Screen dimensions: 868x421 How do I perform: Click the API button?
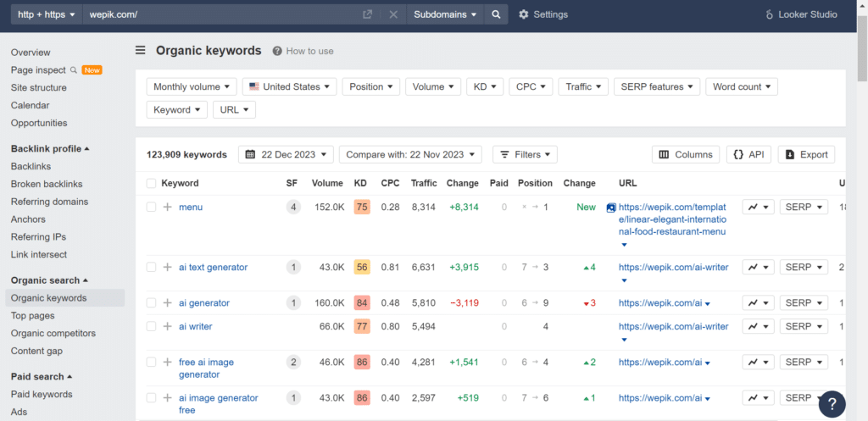(748, 154)
